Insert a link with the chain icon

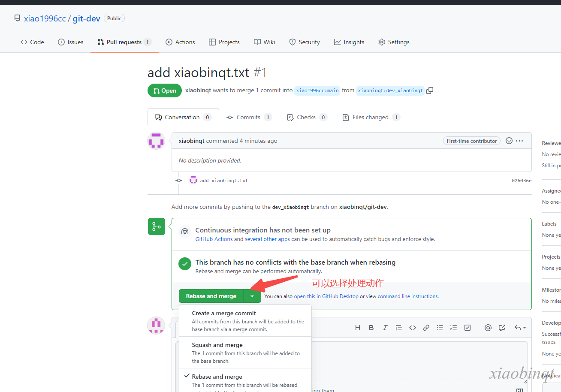coord(426,328)
